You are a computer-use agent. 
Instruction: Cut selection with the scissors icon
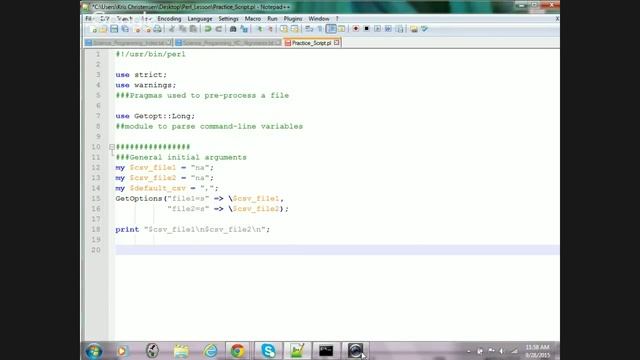[172, 29]
